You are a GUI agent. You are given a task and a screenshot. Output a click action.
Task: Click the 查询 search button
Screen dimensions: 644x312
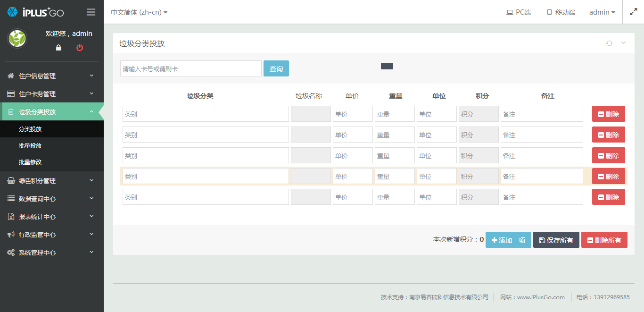[x=276, y=69]
